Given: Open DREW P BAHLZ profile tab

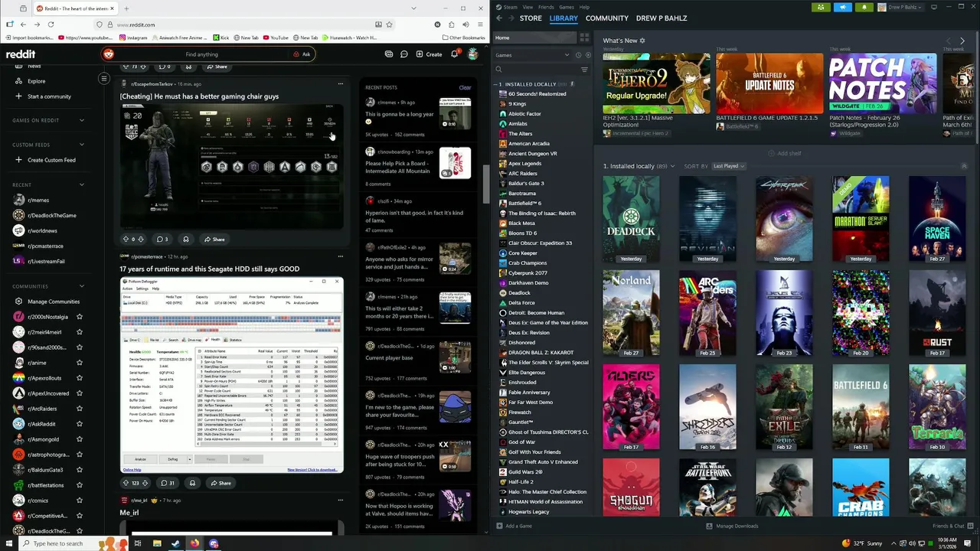Looking at the screenshot, I should 661,18.
